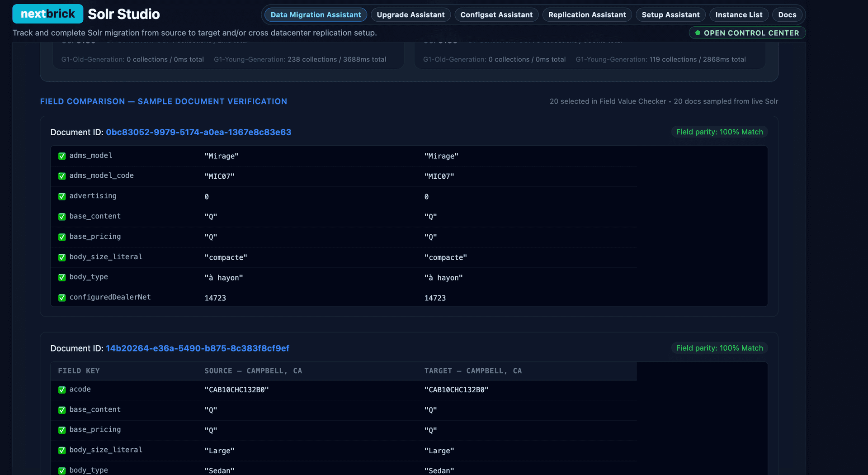The image size is (868, 475).
Task: Click the second document's Field parity 100% Match badge
Action: click(719, 348)
